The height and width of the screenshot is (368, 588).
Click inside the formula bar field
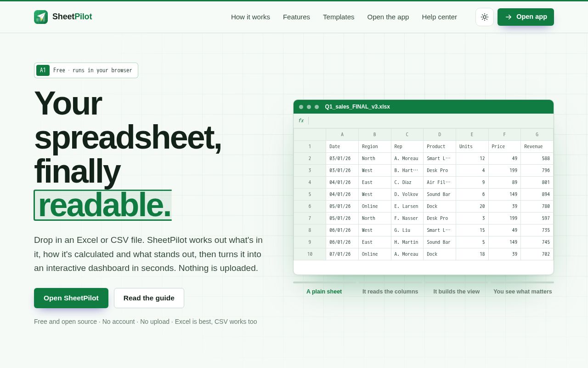(x=431, y=121)
